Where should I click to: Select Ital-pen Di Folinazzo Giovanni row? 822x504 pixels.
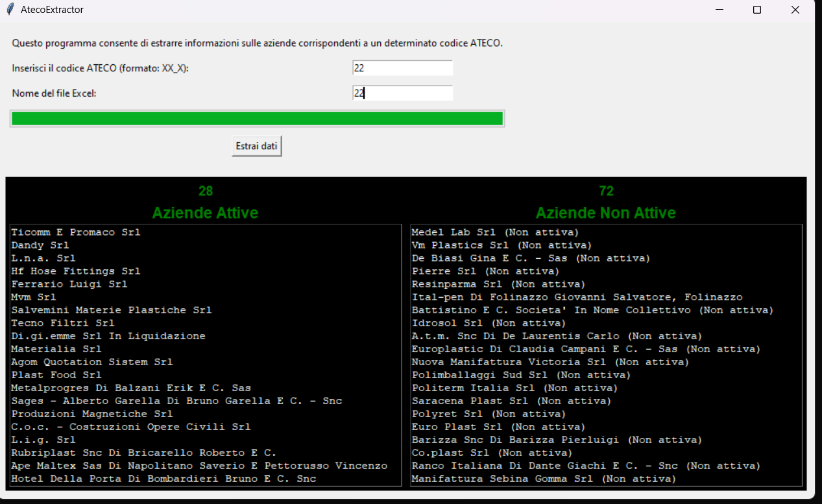pyautogui.click(x=606, y=297)
